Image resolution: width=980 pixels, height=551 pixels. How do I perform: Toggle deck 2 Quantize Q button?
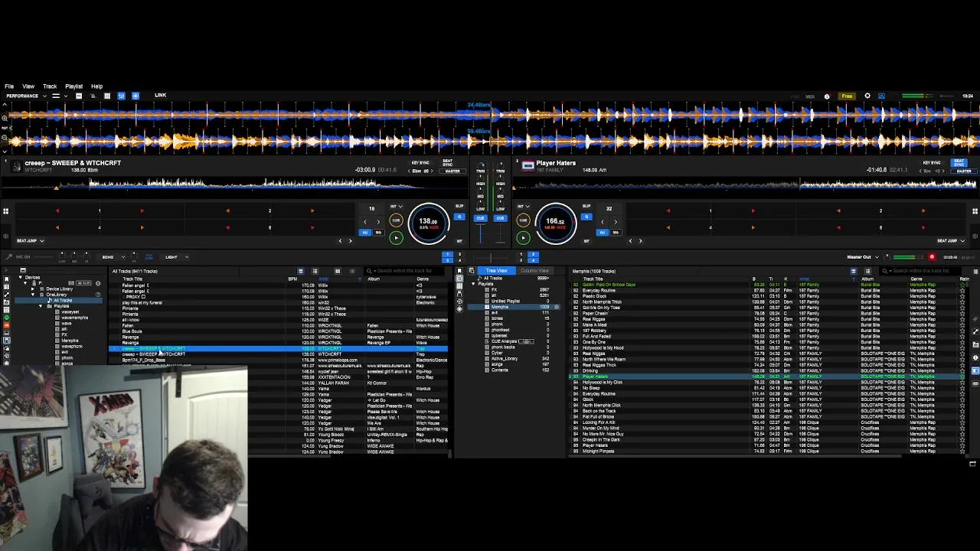point(586,217)
